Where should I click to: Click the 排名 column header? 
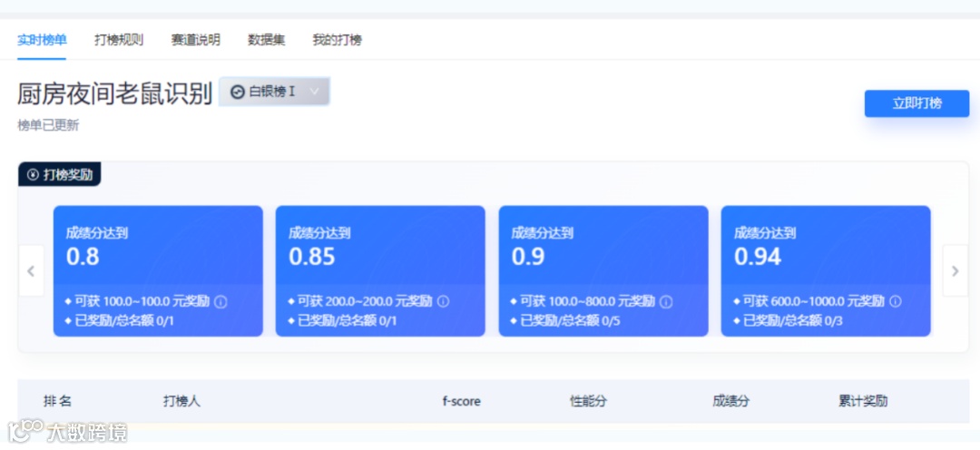(57, 401)
